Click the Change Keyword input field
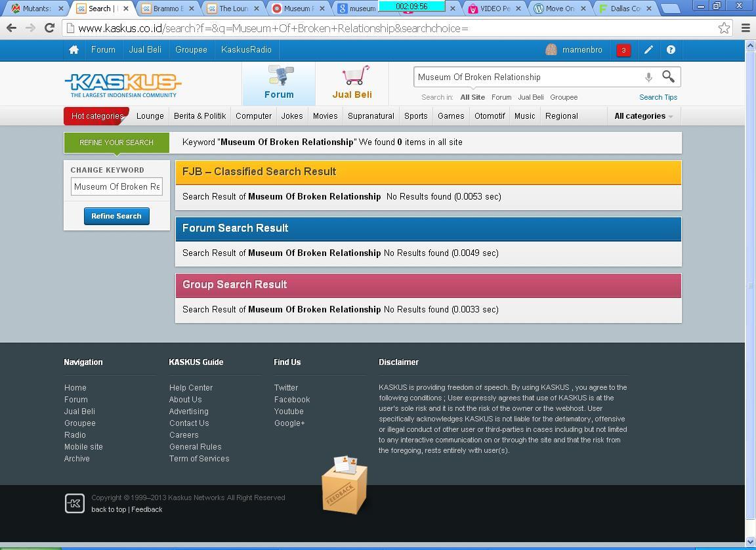This screenshot has width=756, height=550. point(117,186)
